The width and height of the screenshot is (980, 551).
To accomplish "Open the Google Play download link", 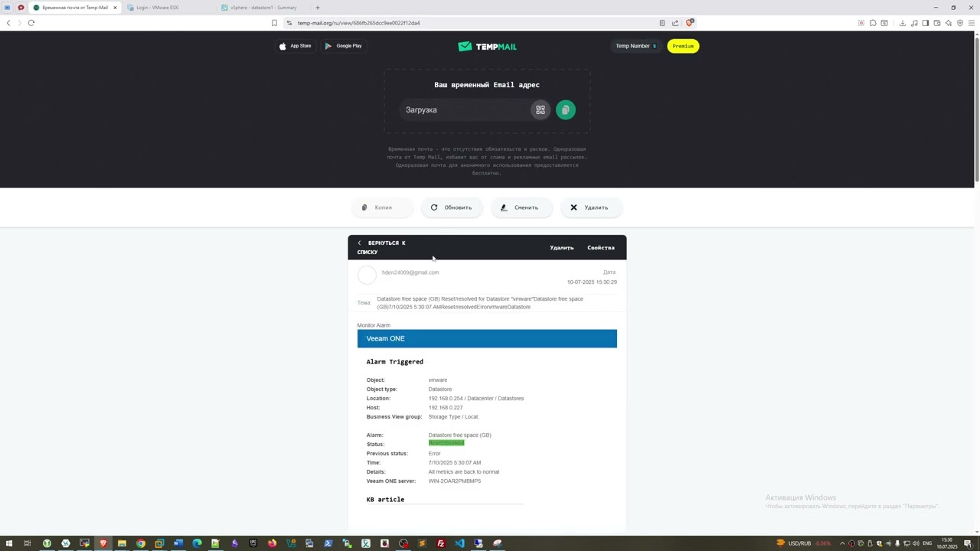I will 343,46.
